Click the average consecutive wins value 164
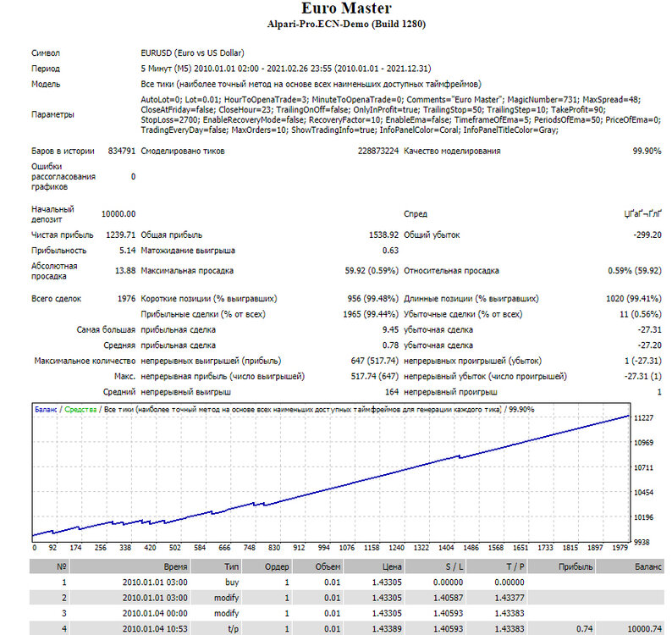Image resolution: width=672 pixels, height=635 pixels. click(x=392, y=392)
